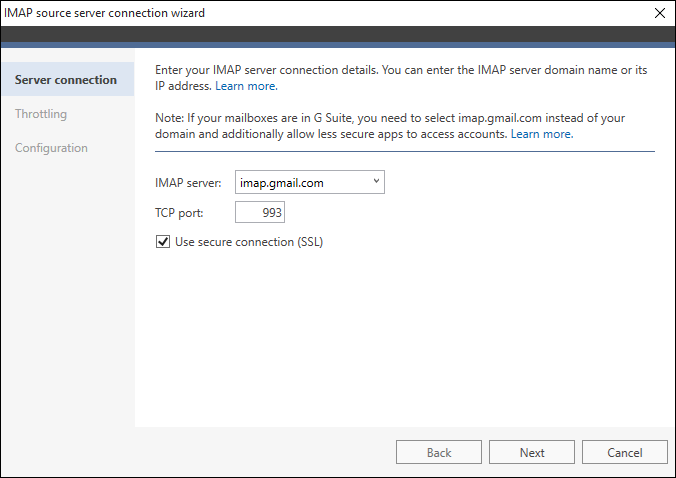Click the 'IMAP server:' field label
The height and width of the screenshot is (478, 676).
(x=188, y=183)
